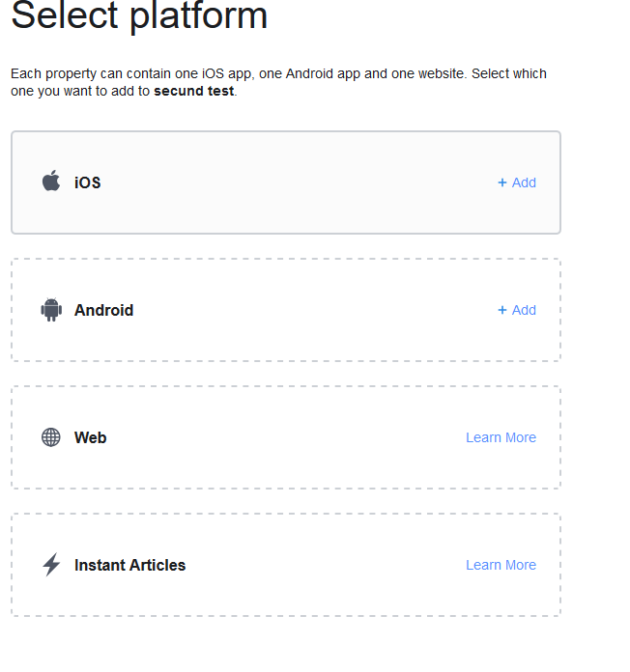Click the Apple logo icon

(x=51, y=181)
